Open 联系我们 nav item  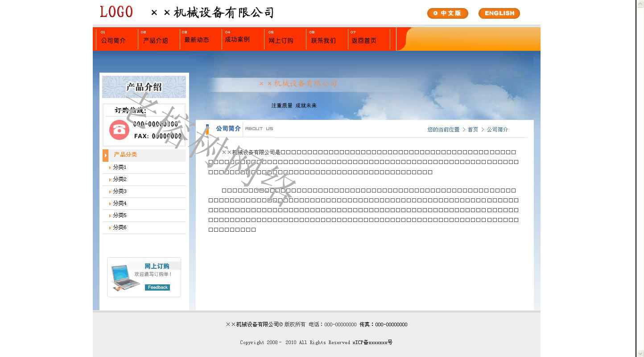click(323, 41)
